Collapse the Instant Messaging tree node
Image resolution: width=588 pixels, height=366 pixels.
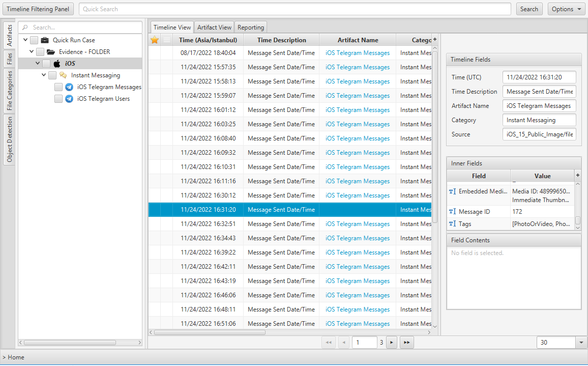pyautogui.click(x=44, y=75)
